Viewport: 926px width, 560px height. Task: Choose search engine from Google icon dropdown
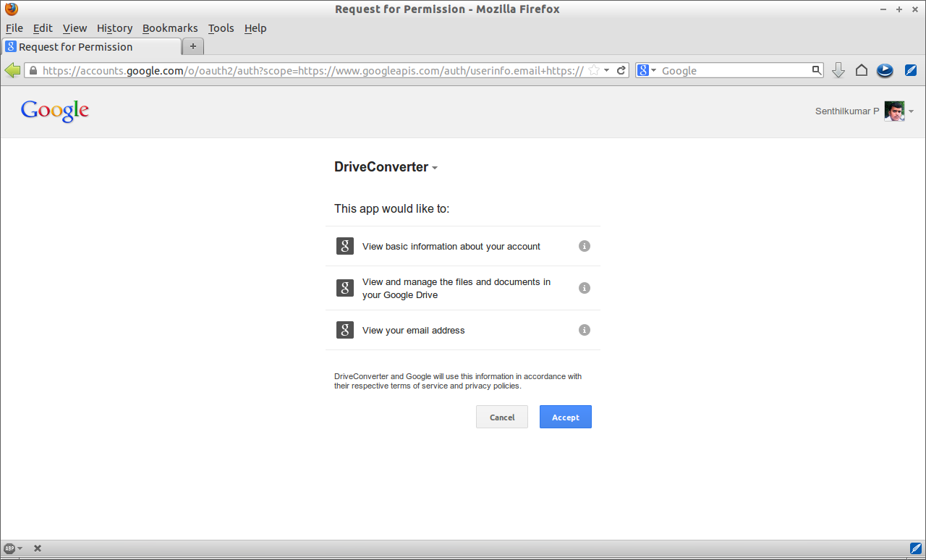click(647, 70)
